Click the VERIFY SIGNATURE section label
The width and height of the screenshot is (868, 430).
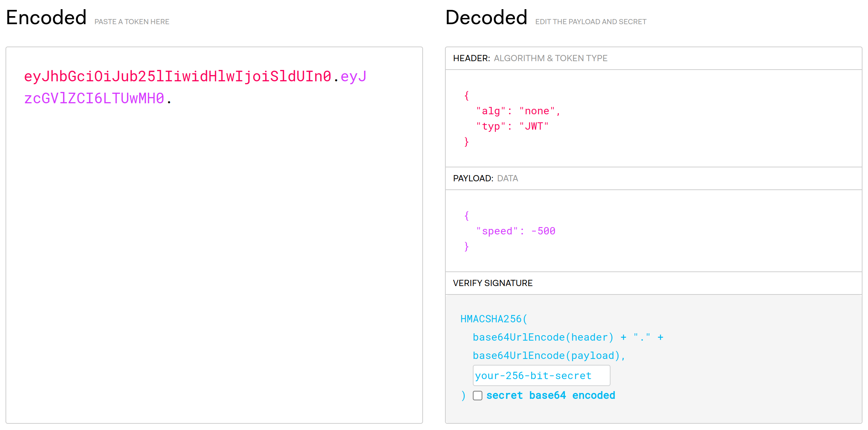pyautogui.click(x=493, y=283)
